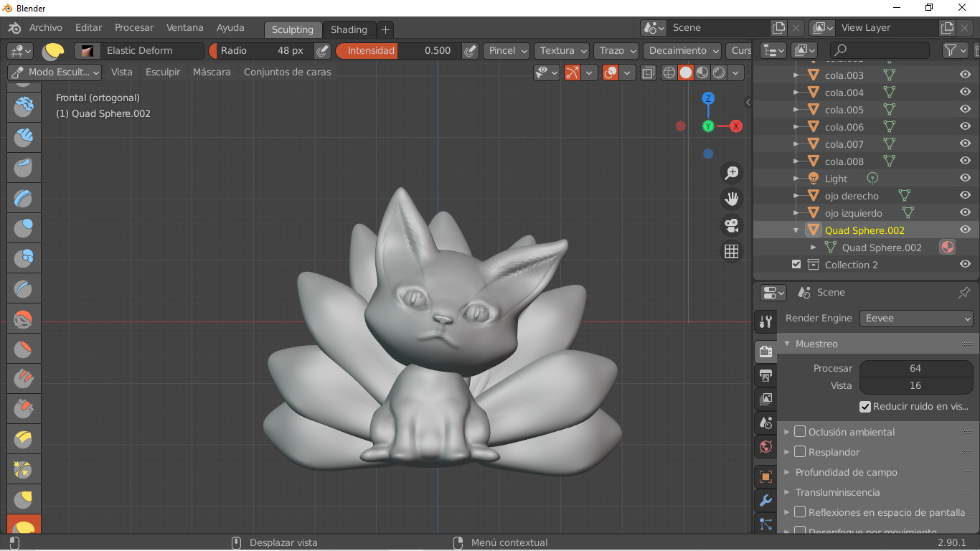Select the Inflate brush tool
The height and width of the screenshot is (551, 980).
click(24, 229)
